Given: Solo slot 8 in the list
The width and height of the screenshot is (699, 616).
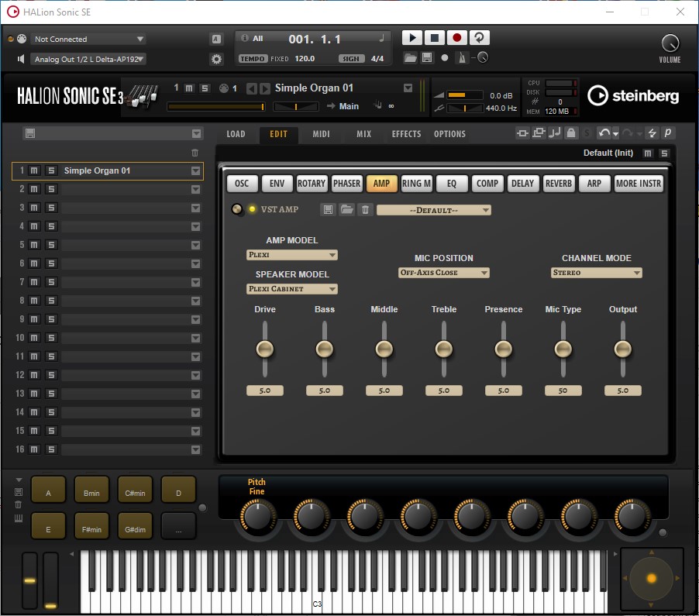Looking at the screenshot, I should (51, 301).
